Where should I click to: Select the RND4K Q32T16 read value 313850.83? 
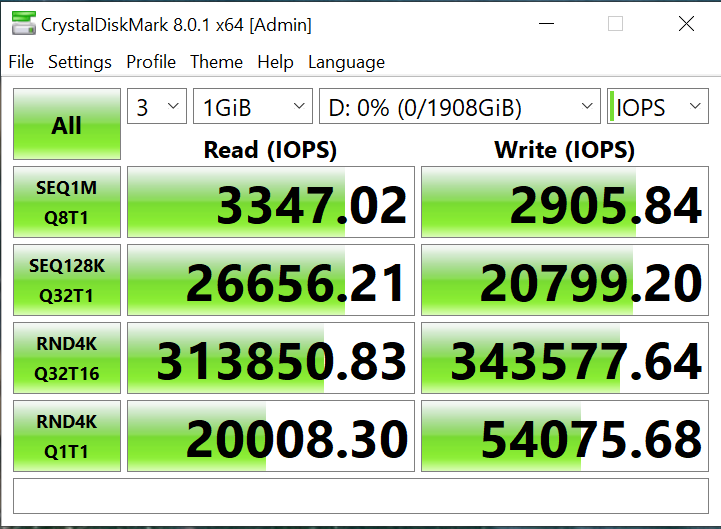tap(271, 358)
